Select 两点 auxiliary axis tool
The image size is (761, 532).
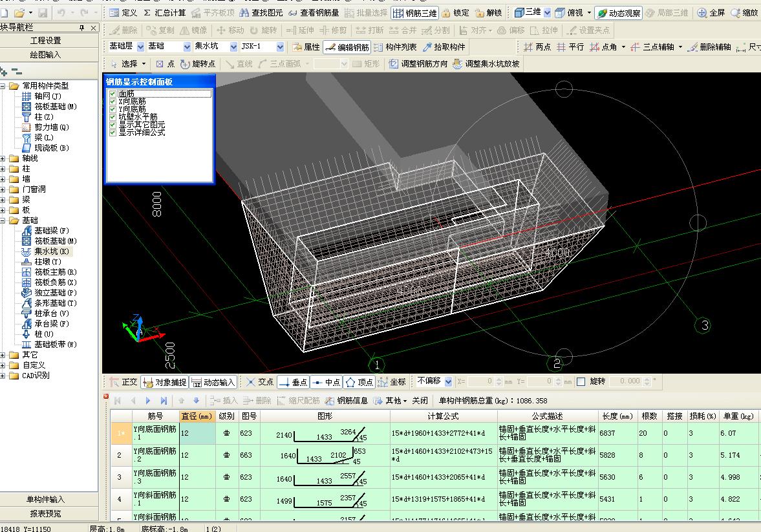pyautogui.click(x=537, y=47)
